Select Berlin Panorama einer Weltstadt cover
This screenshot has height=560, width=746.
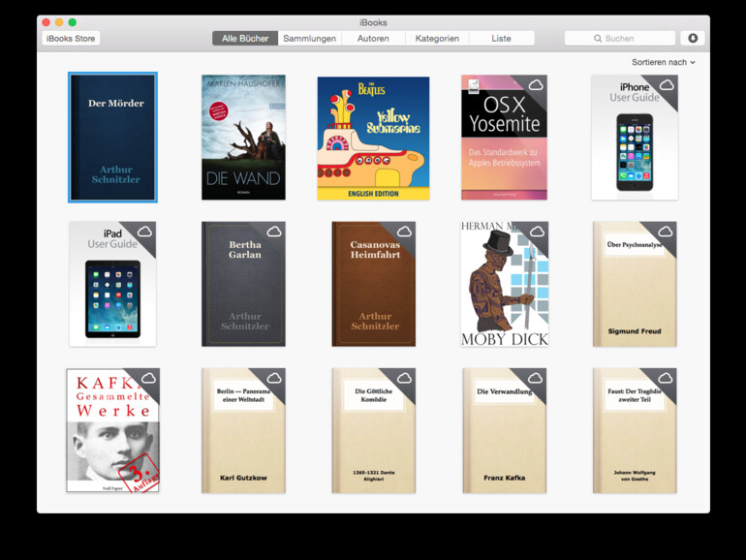(x=243, y=430)
